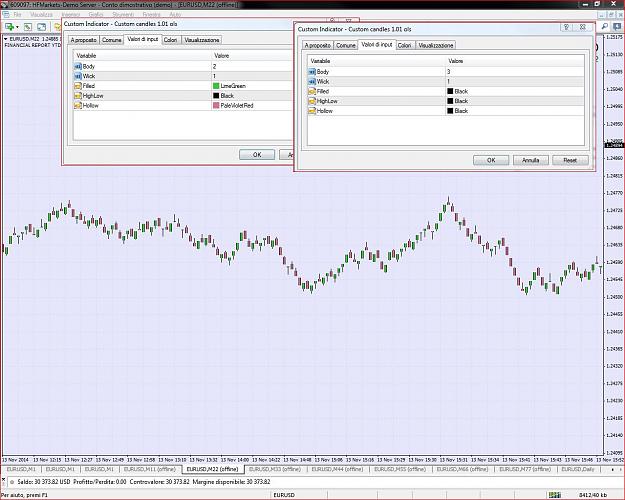Pick the LimeGreen swatch for Filled
This screenshot has width=625, height=500.
(216, 86)
